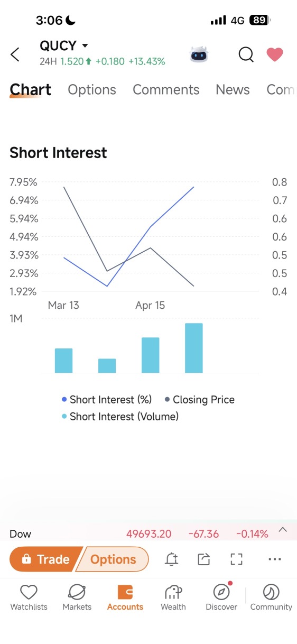Open the three-dot more menu
Screen dimensions: 297x644
275,559
